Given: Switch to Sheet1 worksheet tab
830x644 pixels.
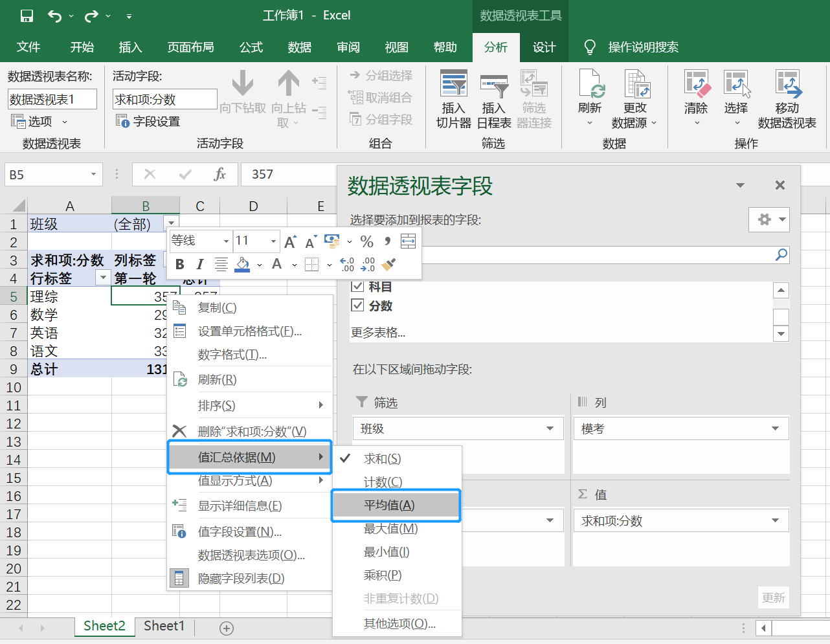Looking at the screenshot, I should 164,626.
